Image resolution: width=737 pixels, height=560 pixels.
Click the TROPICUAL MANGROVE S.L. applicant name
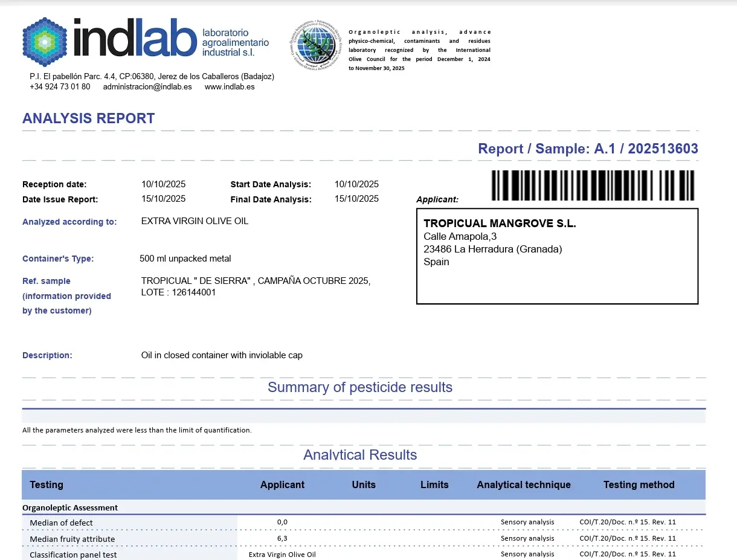coord(500,224)
